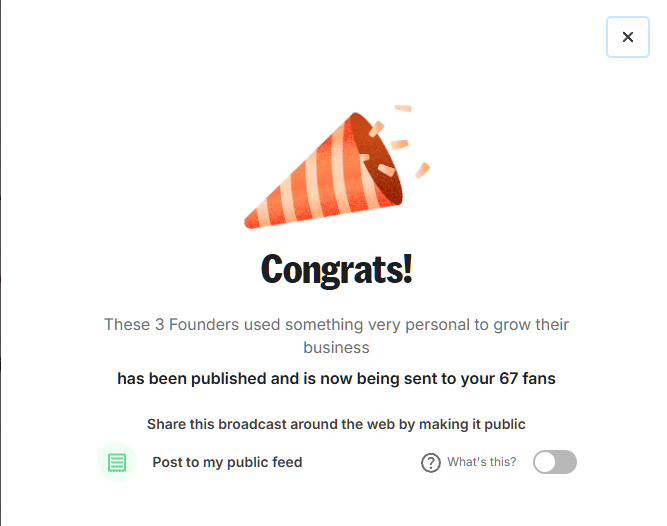Image resolution: width=667 pixels, height=526 pixels.
Task: Open the "What's this?" help link
Action: tap(482, 462)
